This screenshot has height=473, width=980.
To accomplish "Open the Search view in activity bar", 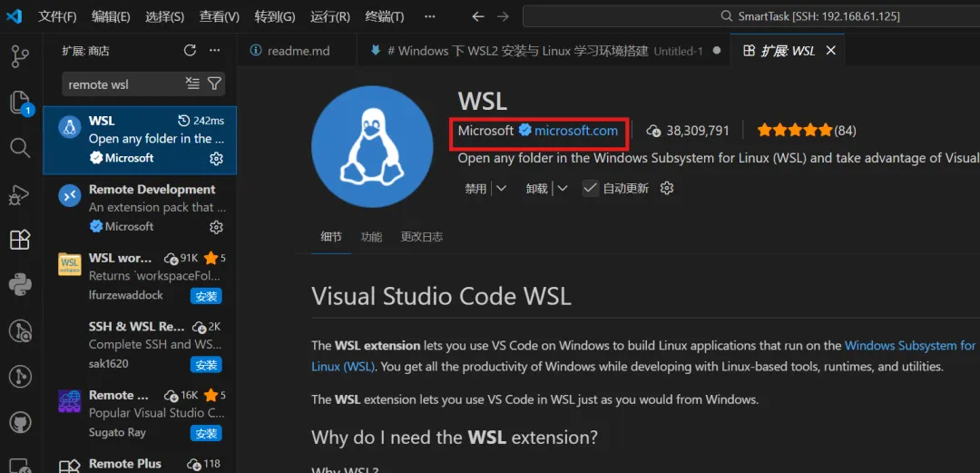I will [x=21, y=148].
